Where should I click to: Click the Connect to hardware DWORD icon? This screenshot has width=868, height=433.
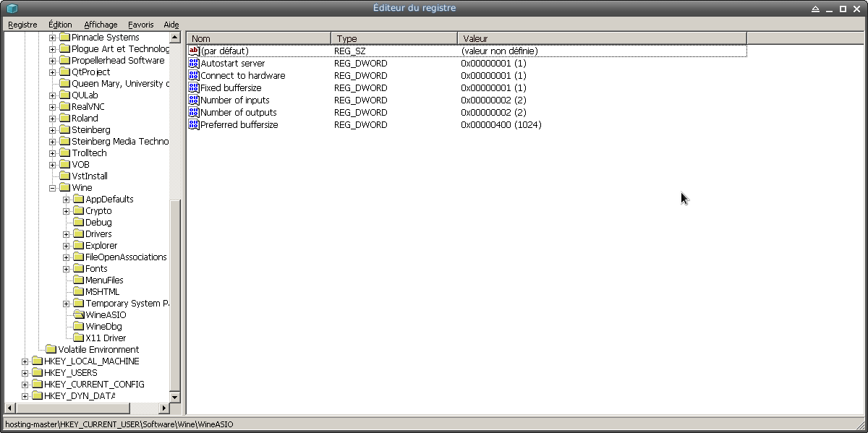point(194,75)
